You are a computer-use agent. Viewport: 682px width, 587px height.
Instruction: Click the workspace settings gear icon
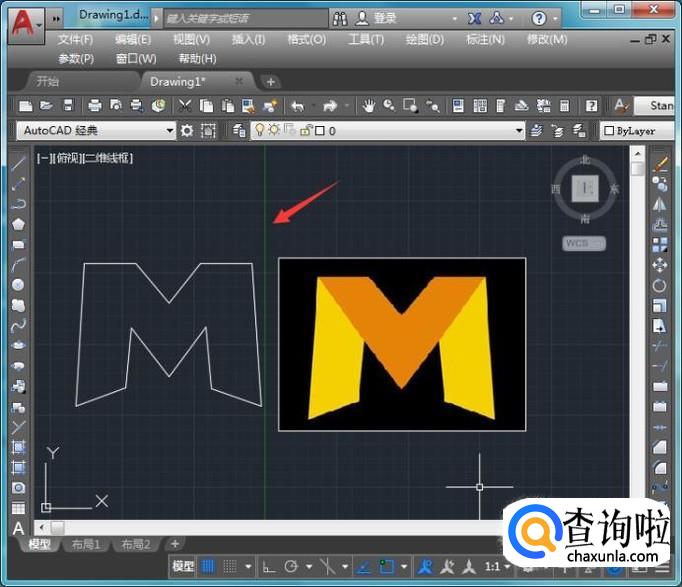coord(187,130)
